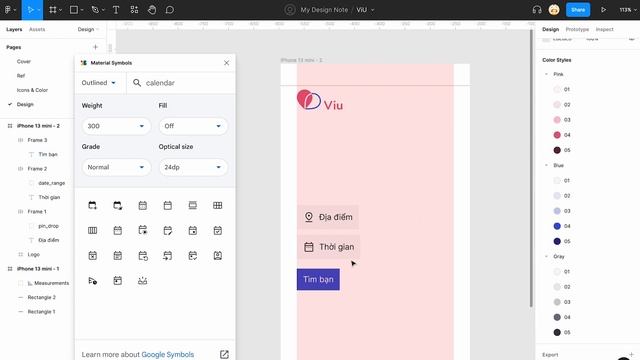The width and height of the screenshot is (640, 360).
Task: Select iPhone 13 mini - 2 layer
Action: pyautogui.click(x=38, y=126)
